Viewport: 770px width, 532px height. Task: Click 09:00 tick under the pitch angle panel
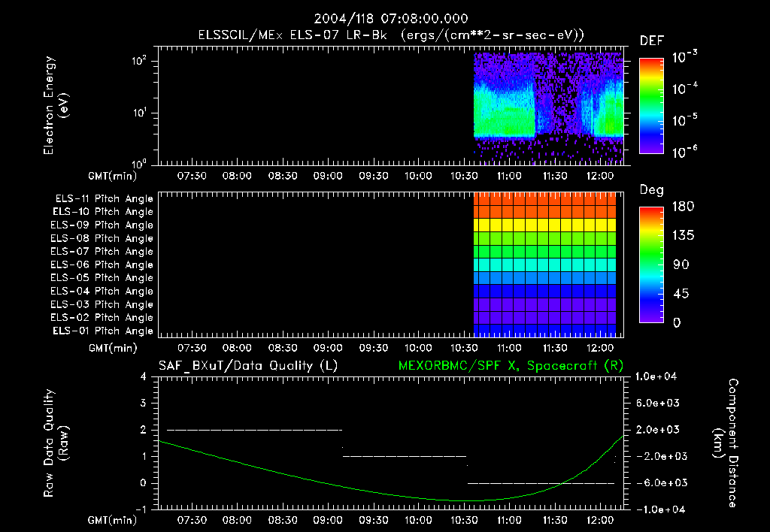tap(328, 348)
